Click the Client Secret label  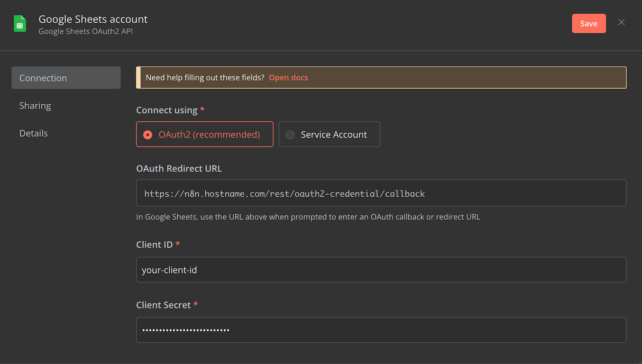pyautogui.click(x=163, y=305)
